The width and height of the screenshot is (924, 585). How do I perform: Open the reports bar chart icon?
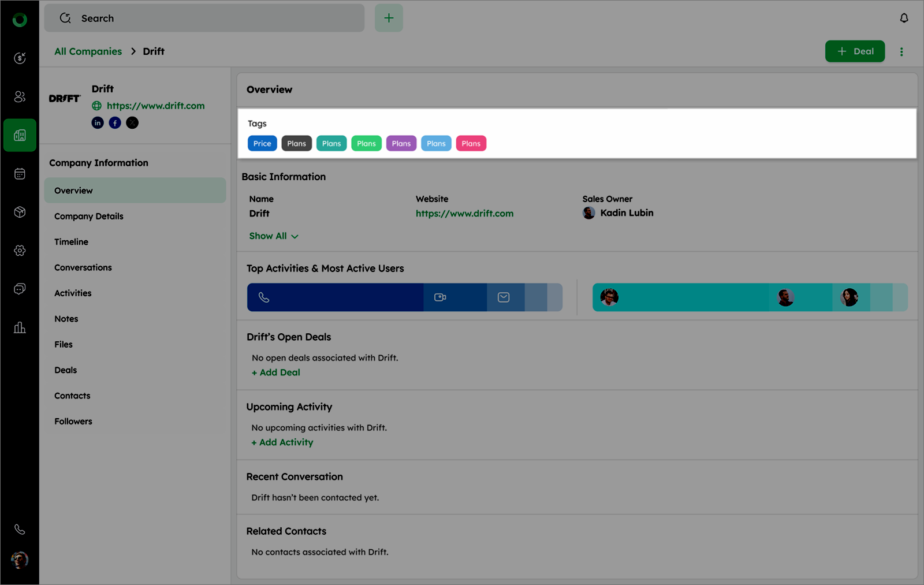tap(20, 328)
